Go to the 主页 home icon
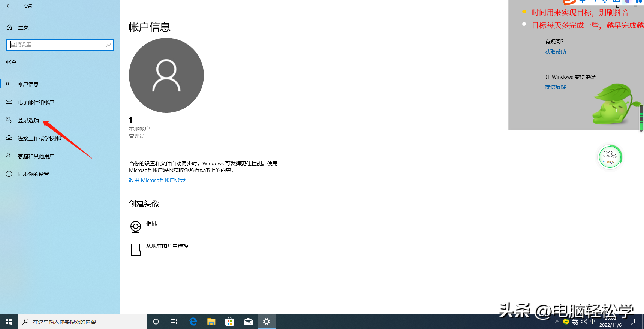This screenshot has width=644, height=329. click(x=9, y=27)
